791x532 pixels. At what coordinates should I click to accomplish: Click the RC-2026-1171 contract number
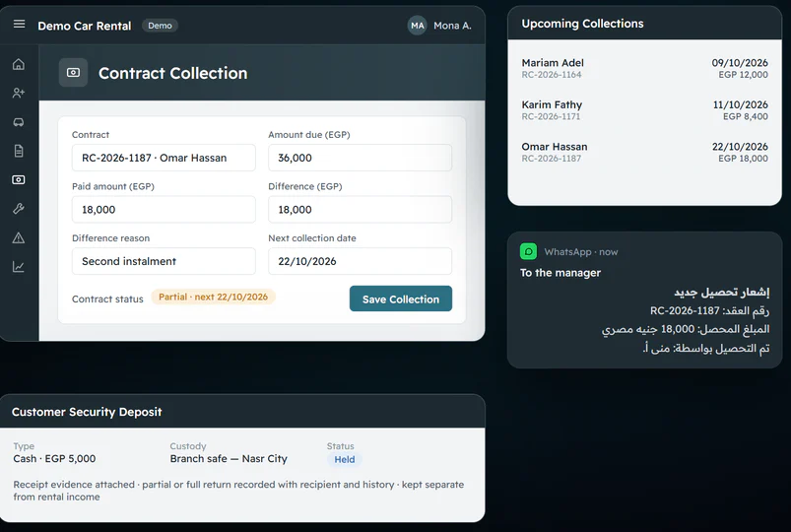[x=551, y=116]
